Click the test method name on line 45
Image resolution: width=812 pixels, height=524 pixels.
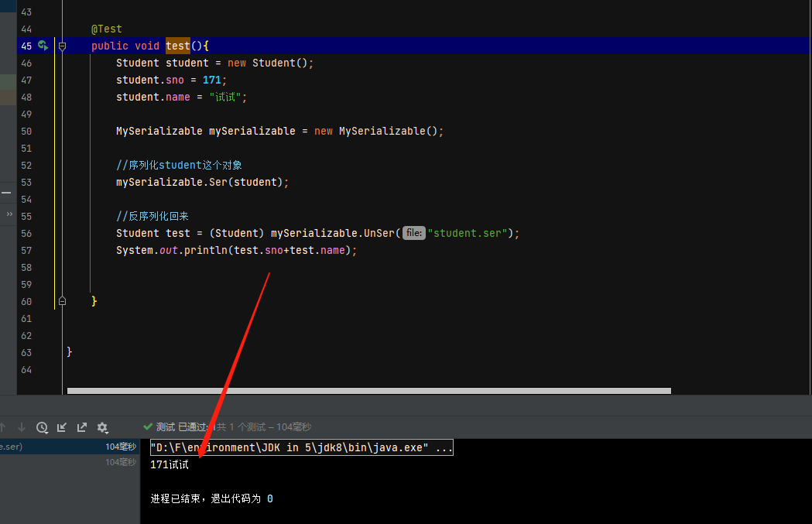pyautogui.click(x=177, y=46)
